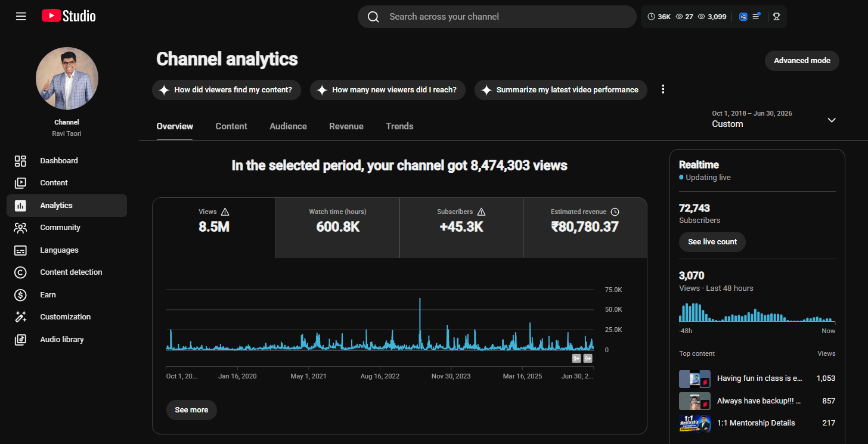Open the blue IQ extension icon

pos(743,17)
